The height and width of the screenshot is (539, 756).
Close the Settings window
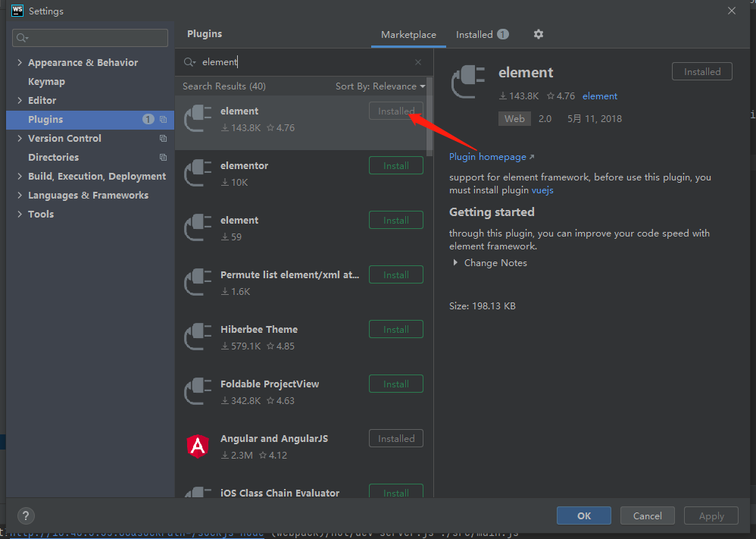732,11
